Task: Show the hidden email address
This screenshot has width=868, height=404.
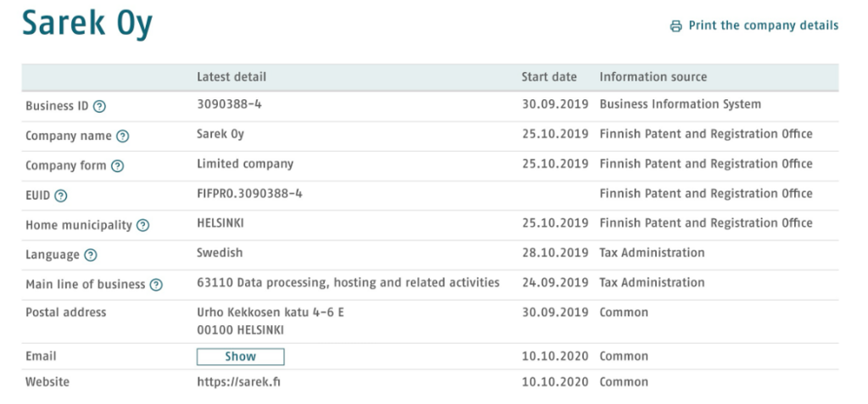Action: pyautogui.click(x=240, y=357)
